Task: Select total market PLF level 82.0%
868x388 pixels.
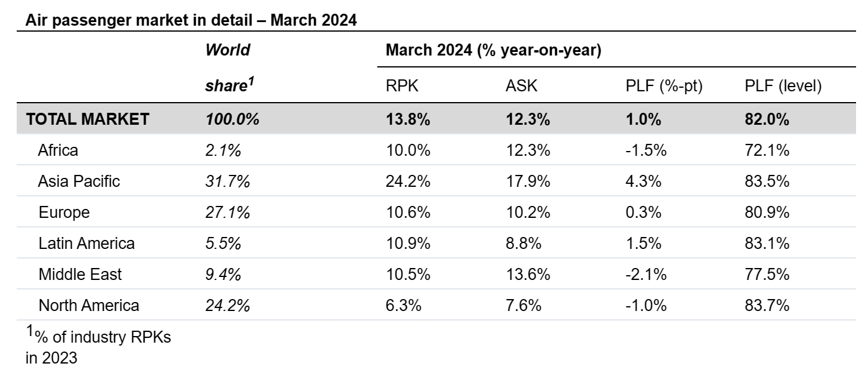Action: (767, 119)
